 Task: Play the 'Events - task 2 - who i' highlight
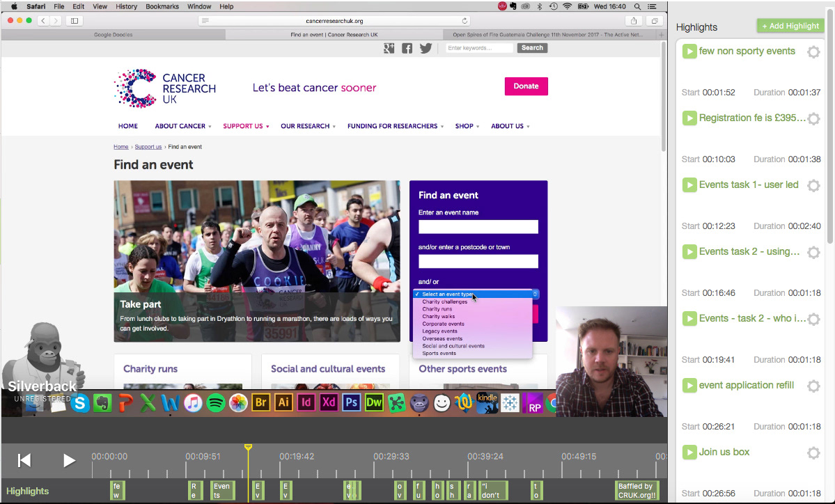coord(689,318)
